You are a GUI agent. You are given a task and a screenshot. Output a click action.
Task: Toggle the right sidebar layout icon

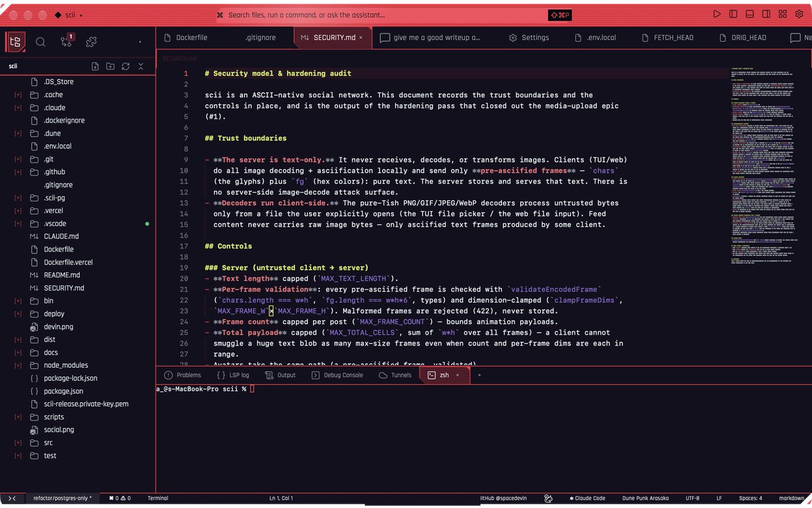766,14
